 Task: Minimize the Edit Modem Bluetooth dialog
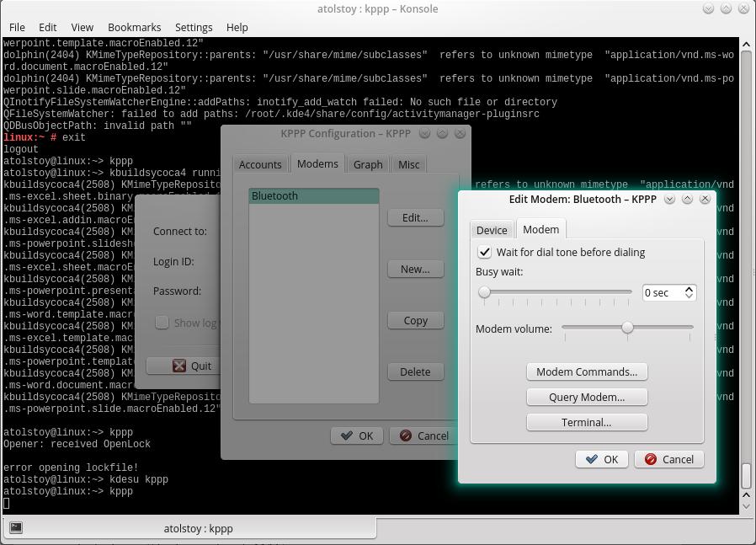[669, 199]
